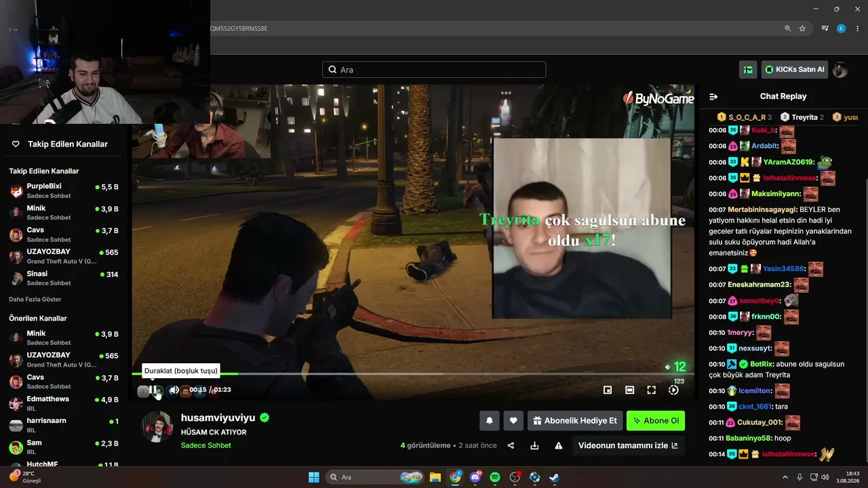Open the user profile avatar menu
This screenshot has height=488, width=868.
pyautogui.click(x=840, y=69)
